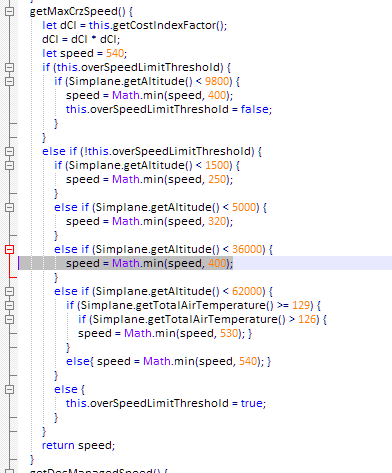Fold the getAltitude() < 9800 block
Image resolution: width=392 pixels, height=473 pixels.
coord(10,81)
